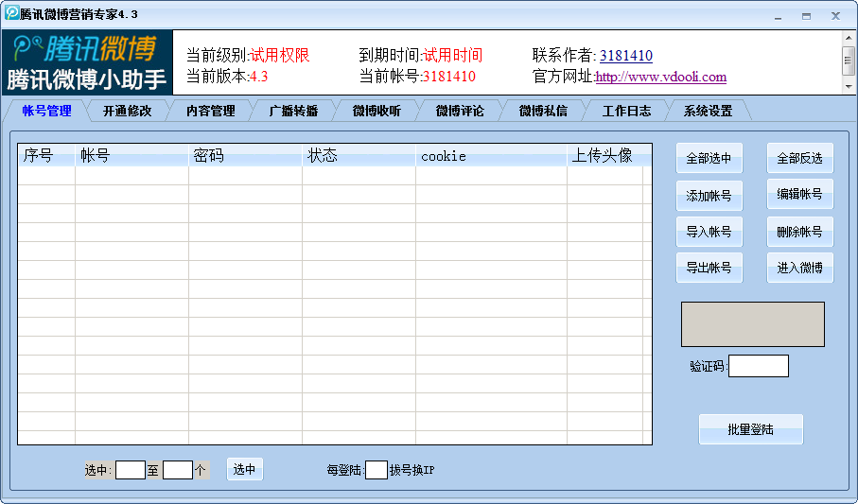Click header panel scrollbar up arrow
The height and width of the screenshot is (504, 858).
coord(849,39)
